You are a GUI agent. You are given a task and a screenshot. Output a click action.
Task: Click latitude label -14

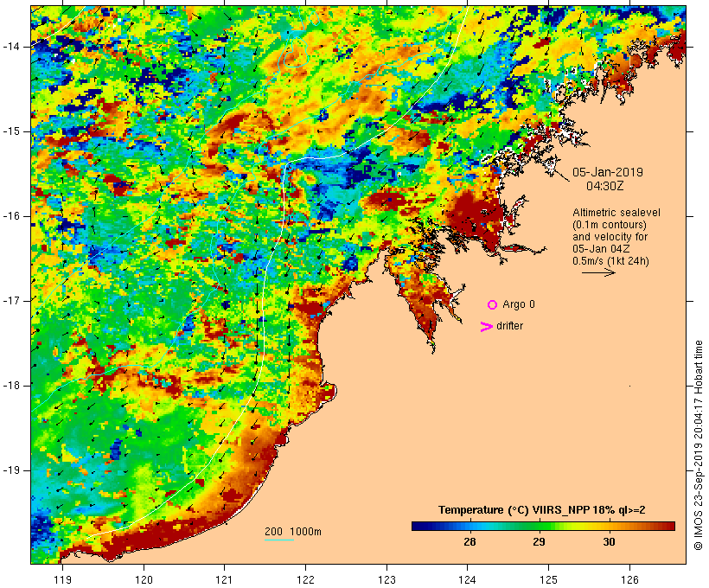coord(10,47)
